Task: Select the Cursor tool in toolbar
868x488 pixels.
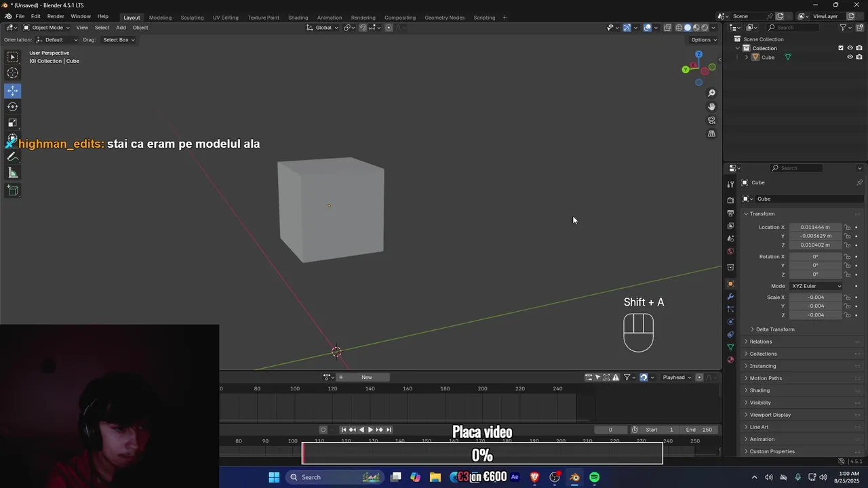Action: point(13,73)
